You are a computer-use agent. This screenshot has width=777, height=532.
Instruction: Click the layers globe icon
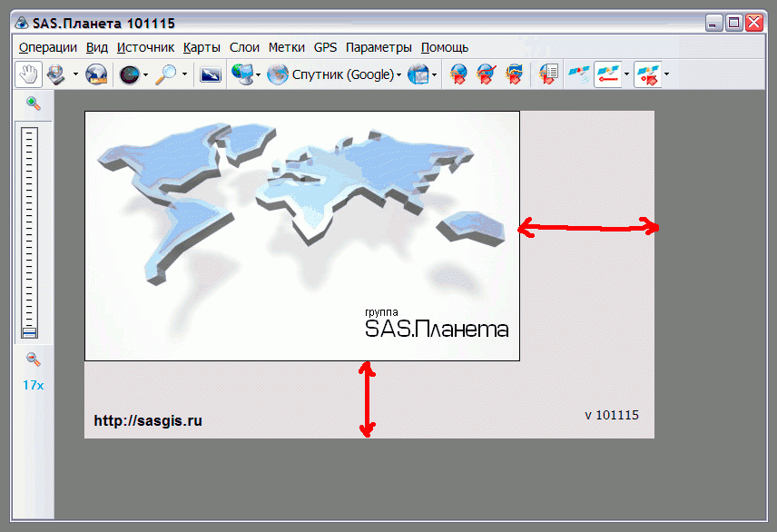[418, 74]
